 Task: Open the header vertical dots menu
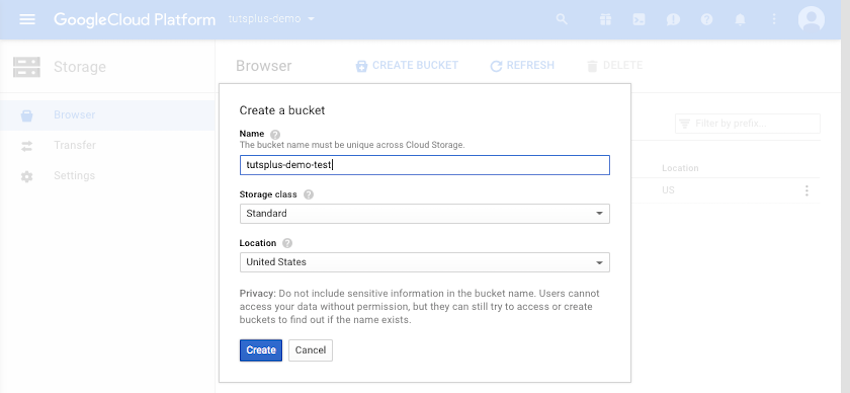pyautogui.click(x=774, y=20)
